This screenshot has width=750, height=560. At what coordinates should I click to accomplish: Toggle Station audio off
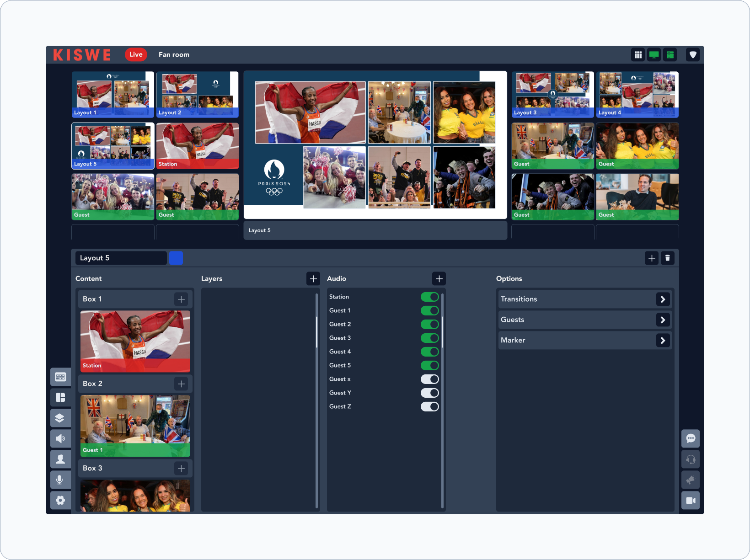(x=430, y=297)
